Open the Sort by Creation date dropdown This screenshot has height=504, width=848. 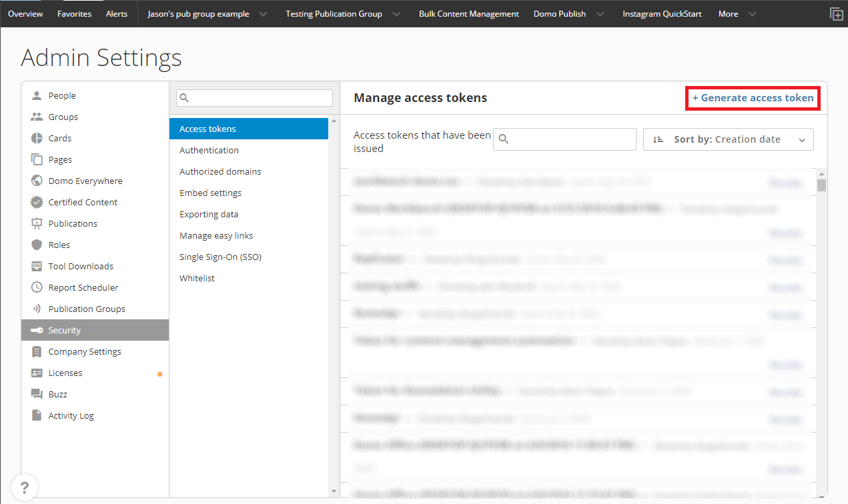[x=728, y=139]
